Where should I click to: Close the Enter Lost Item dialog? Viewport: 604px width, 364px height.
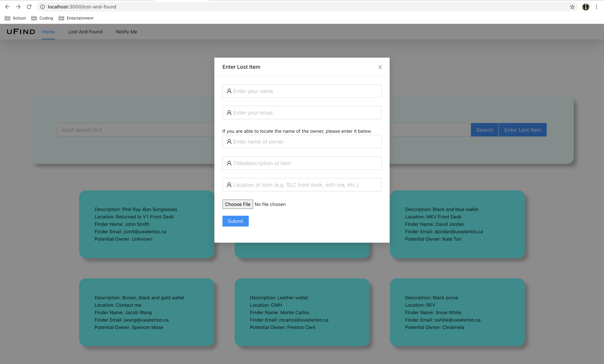(380, 67)
